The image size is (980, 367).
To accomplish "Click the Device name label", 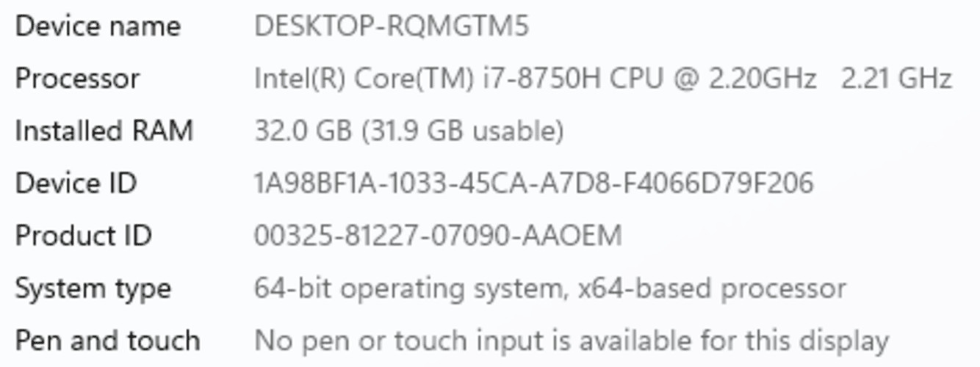I will [98, 26].
